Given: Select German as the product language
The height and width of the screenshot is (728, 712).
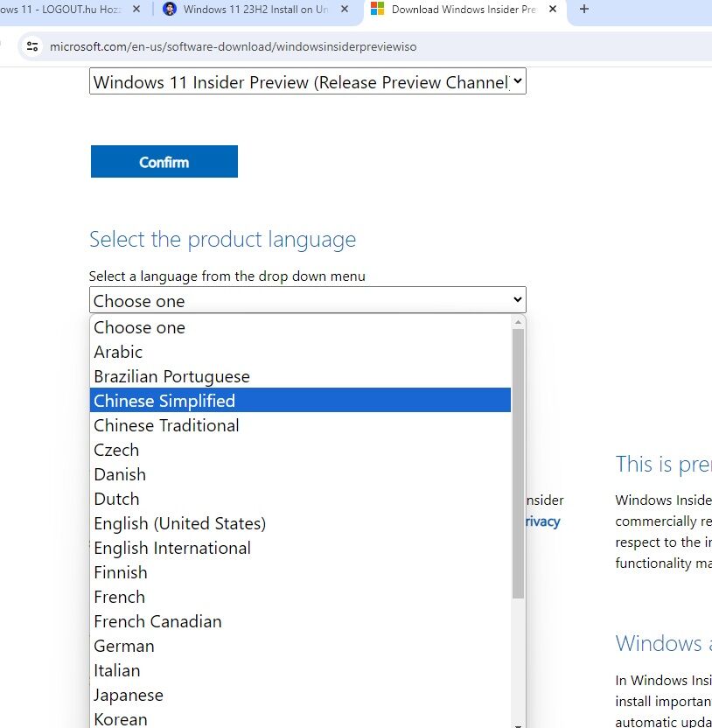Looking at the screenshot, I should (124, 646).
